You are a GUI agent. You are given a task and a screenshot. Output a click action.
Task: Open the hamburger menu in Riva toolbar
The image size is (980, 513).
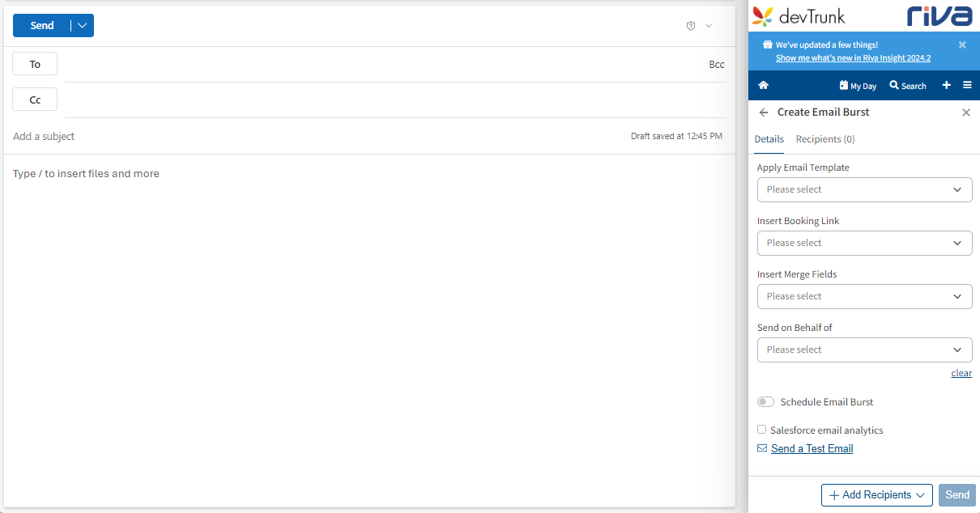pos(967,86)
